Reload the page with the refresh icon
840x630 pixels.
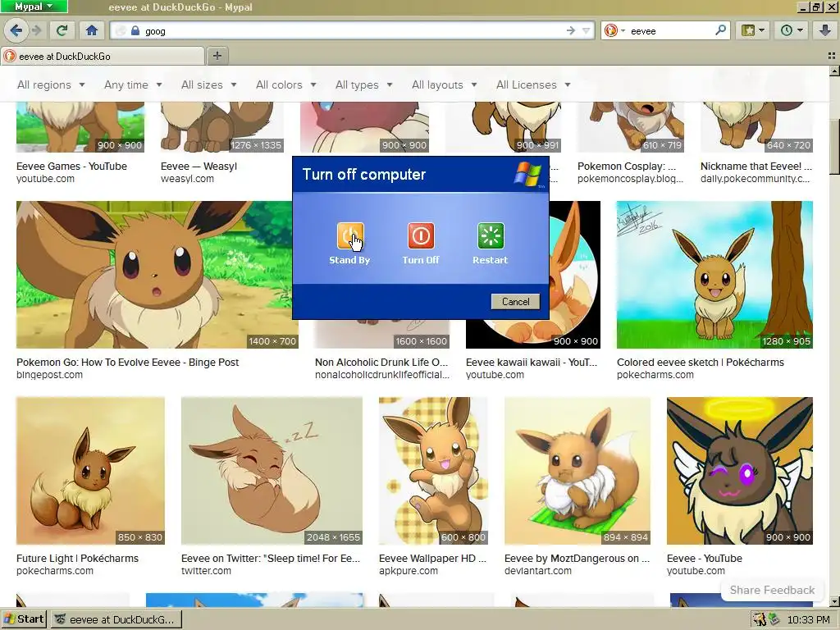pos(62,30)
